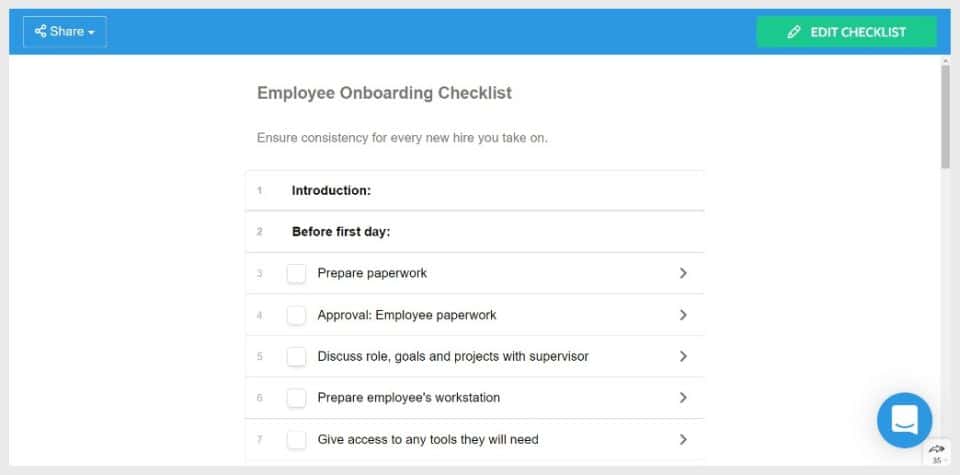Click the share arrow icon in bottom corner
960x475 pixels.
coord(937,449)
